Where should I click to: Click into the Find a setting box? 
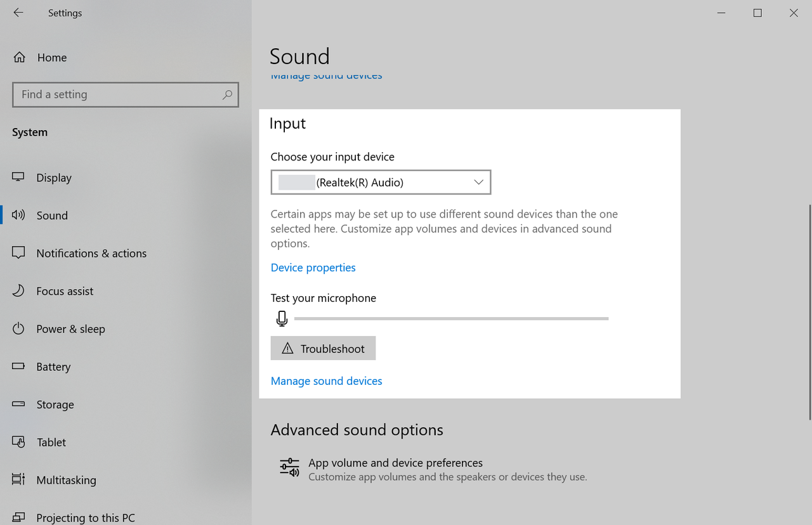(117, 94)
